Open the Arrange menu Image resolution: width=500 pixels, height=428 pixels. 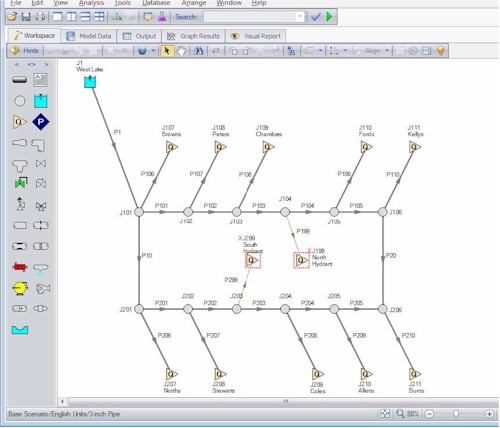pyautogui.click(x=194, y=3)
